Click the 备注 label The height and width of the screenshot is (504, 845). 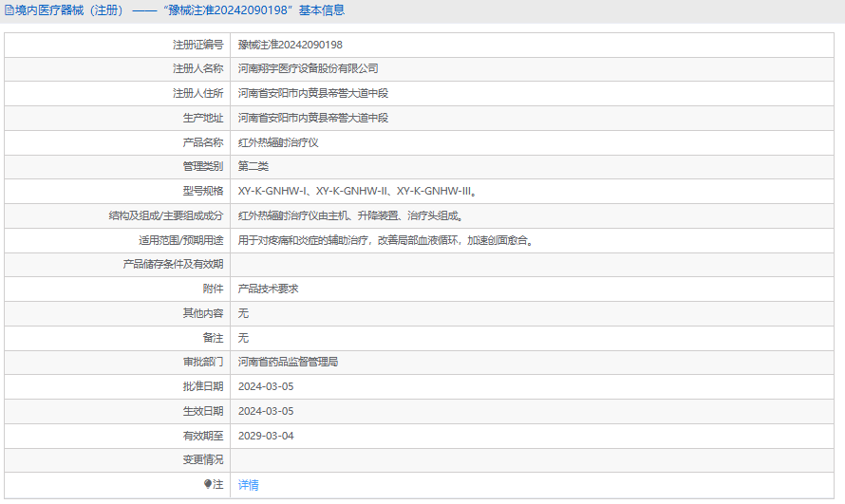213,338
